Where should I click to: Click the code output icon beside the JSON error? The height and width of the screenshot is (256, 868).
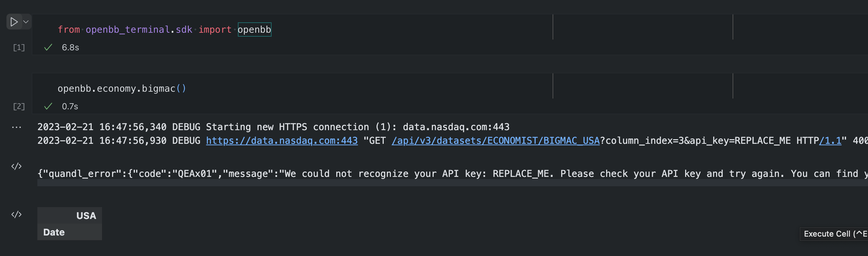coord(16,166)
